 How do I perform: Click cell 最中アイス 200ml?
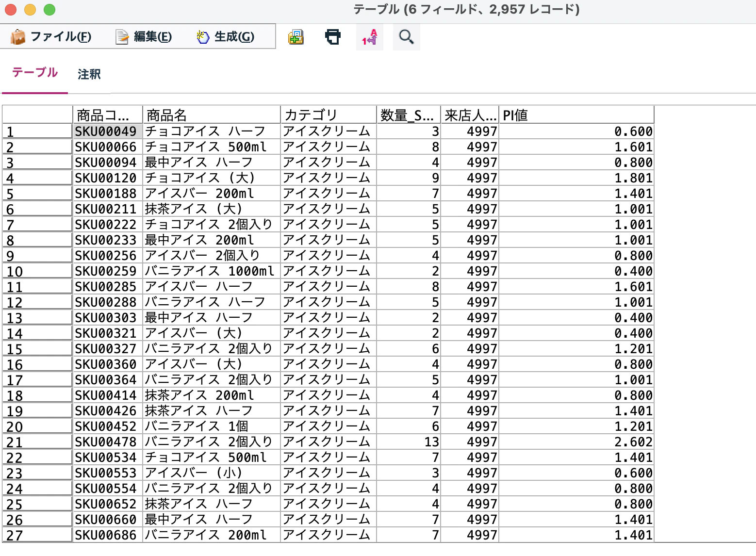[x=212, y=240]
